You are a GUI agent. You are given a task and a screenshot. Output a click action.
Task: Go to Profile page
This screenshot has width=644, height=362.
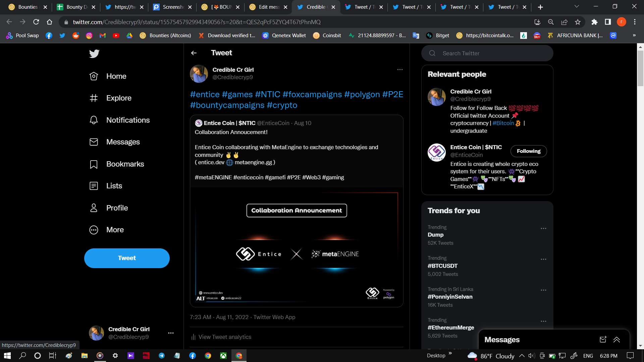click(x=109, y=208)
